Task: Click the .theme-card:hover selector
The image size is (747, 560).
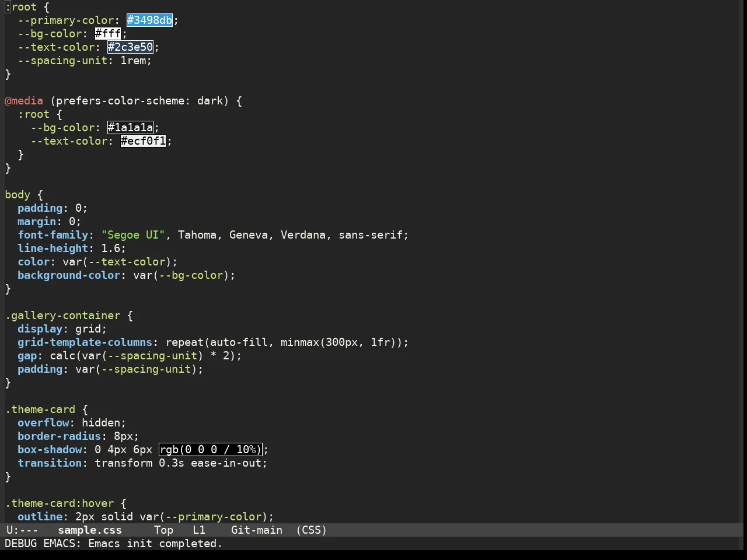Action: 59,503
